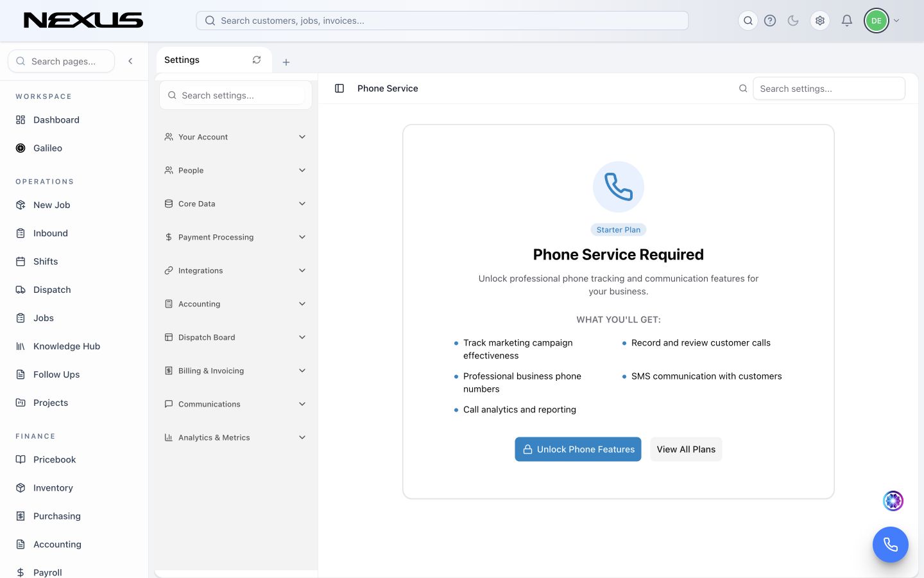Expand the Your Account settings section
Screen dimensions: 924x578
tap(235, 137)
